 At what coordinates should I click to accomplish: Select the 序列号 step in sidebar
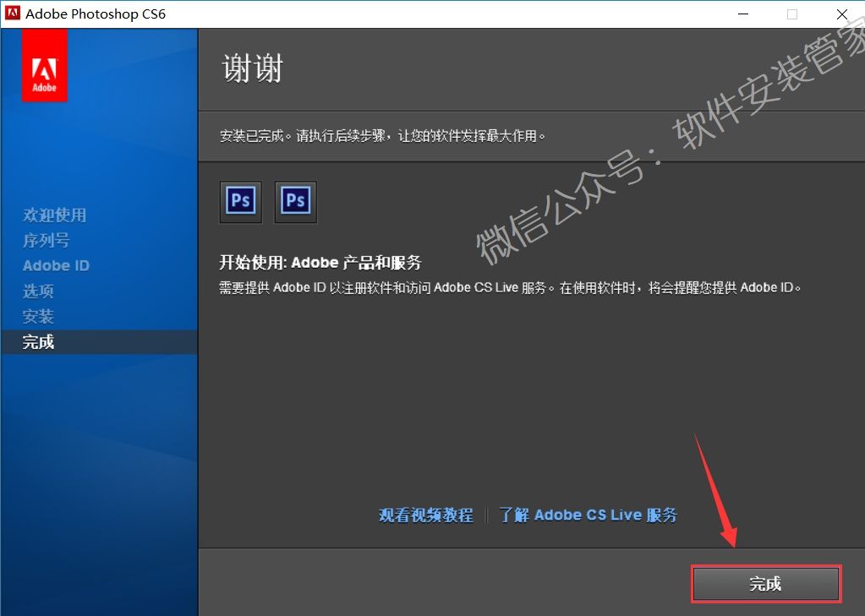pyautogui.click(x=46, y=241)
